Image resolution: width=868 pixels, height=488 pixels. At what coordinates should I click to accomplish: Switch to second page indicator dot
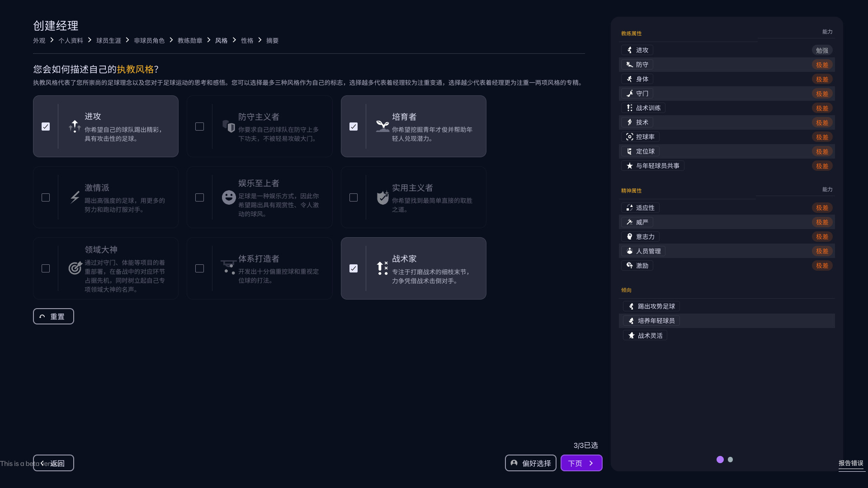click(x=730, y=460)
